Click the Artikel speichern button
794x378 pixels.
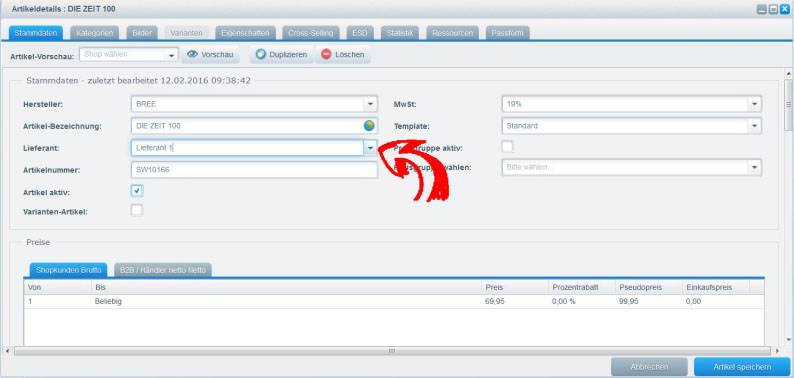(742, 367)
